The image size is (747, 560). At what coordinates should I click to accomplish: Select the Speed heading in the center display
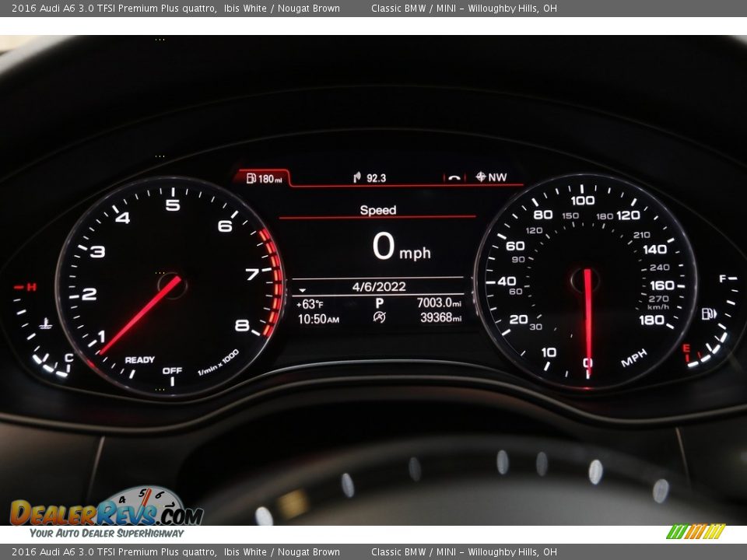(378, 210)
